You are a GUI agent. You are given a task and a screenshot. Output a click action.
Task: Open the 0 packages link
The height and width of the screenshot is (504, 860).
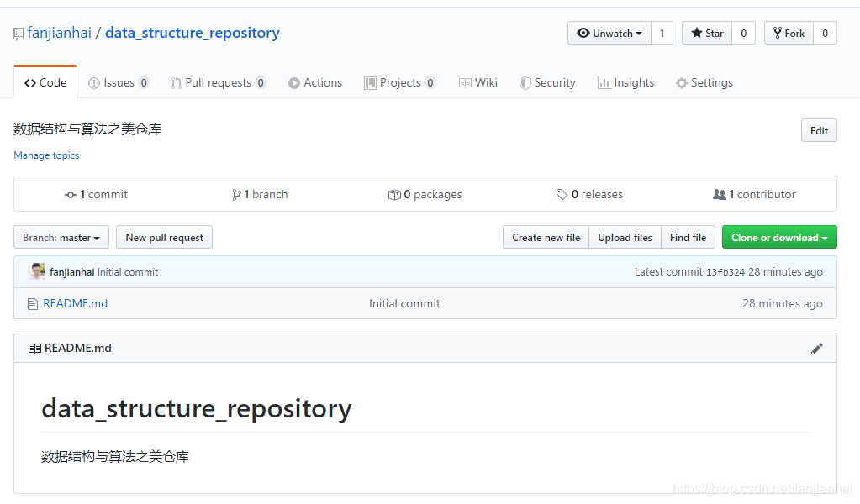(425, 195)
